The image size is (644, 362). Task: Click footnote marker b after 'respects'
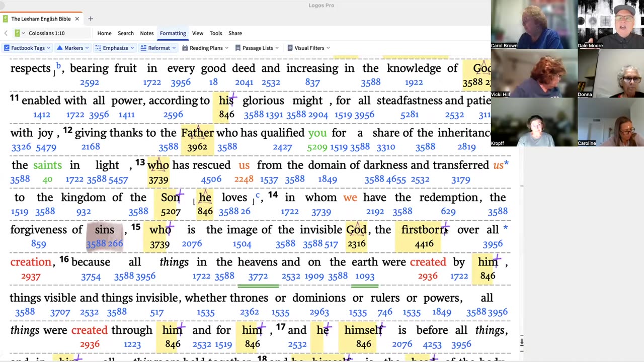tap(58, 66)
